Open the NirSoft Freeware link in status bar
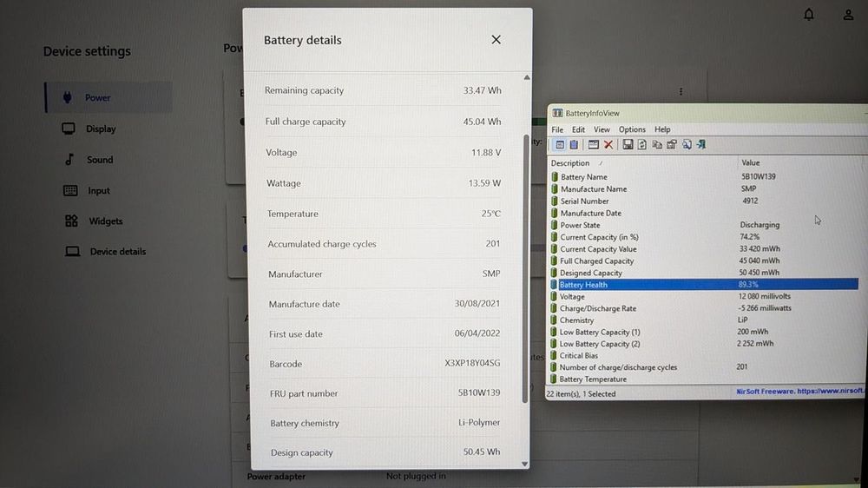The width and height of the screenshot is (868, 488). 800,391
